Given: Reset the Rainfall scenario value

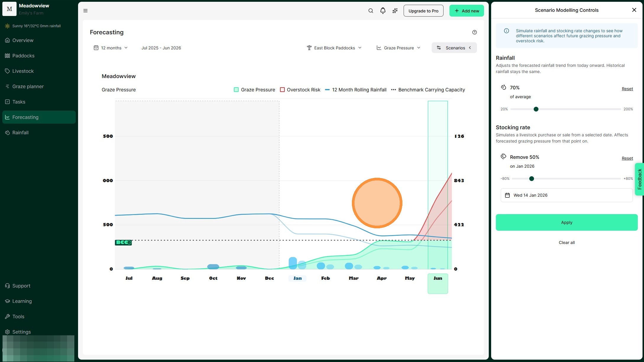Looking at the screenshot, I should [627, 89].
